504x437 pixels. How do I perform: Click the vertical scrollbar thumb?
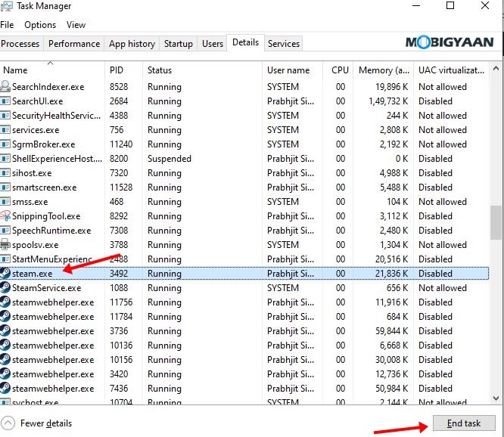click(x=496, y=222)
